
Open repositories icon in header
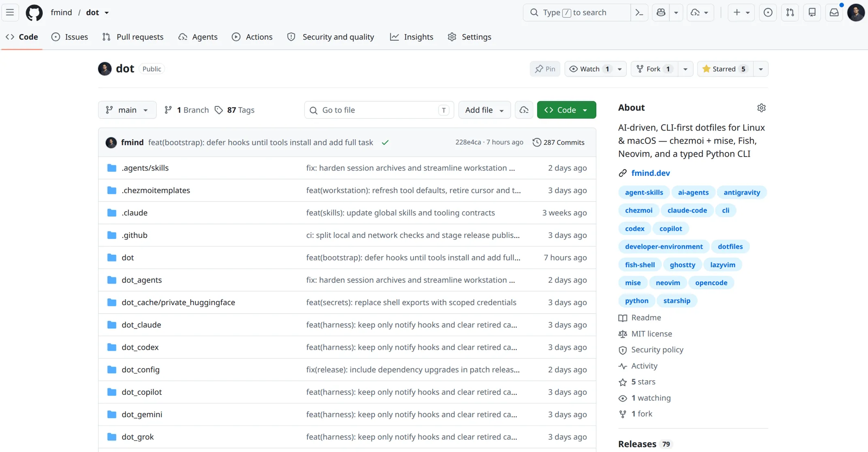pos(812,13)
